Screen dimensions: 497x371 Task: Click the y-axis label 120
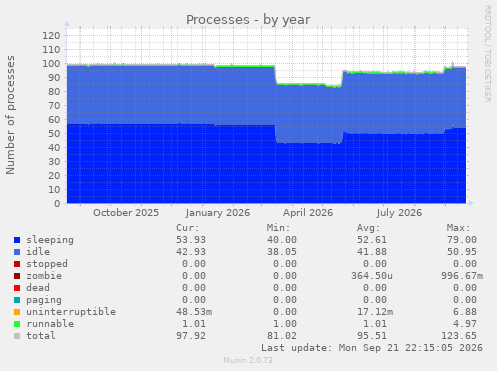(51, 36)
